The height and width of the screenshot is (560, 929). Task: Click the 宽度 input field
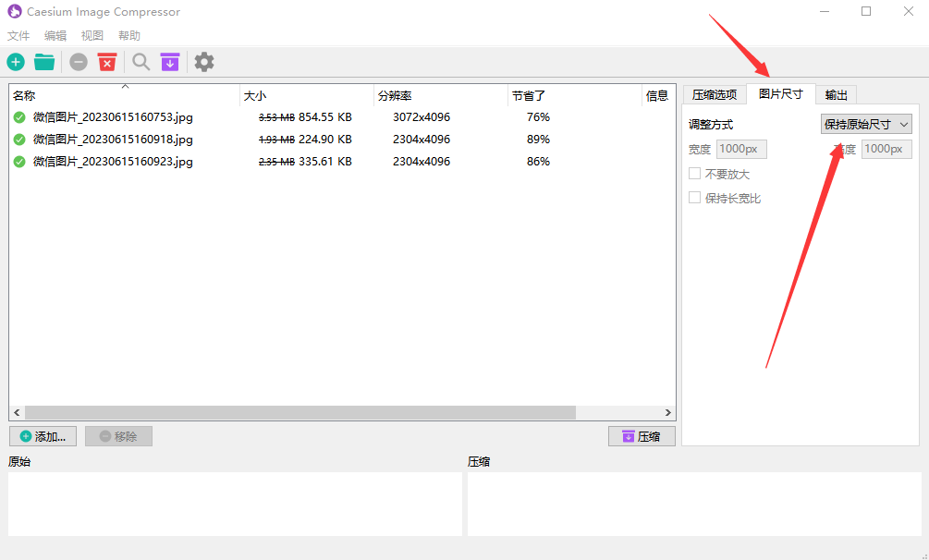pos(741,149)
